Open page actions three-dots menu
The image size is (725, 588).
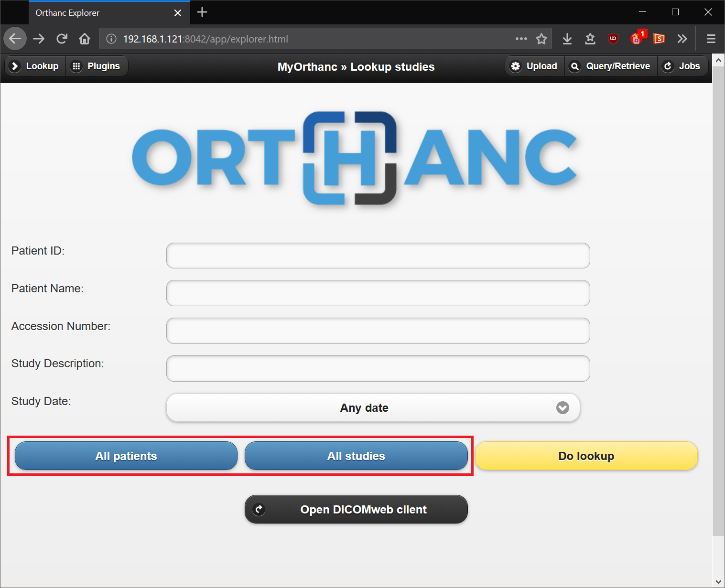click(521, 39)
